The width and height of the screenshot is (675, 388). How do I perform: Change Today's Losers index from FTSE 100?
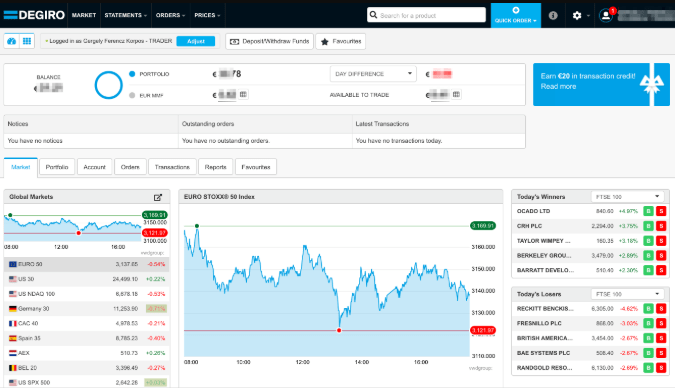627,294
